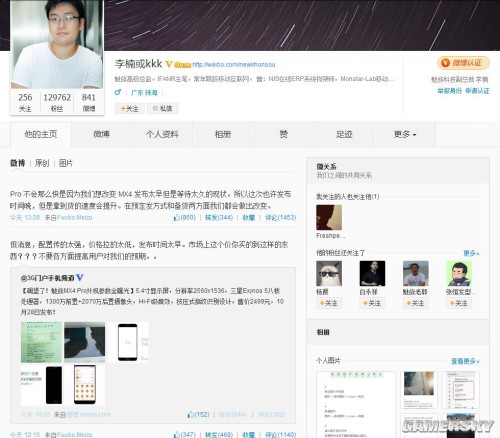
Task: Open the Freshpe... user avatar
Action: click(x=329, y=217)
